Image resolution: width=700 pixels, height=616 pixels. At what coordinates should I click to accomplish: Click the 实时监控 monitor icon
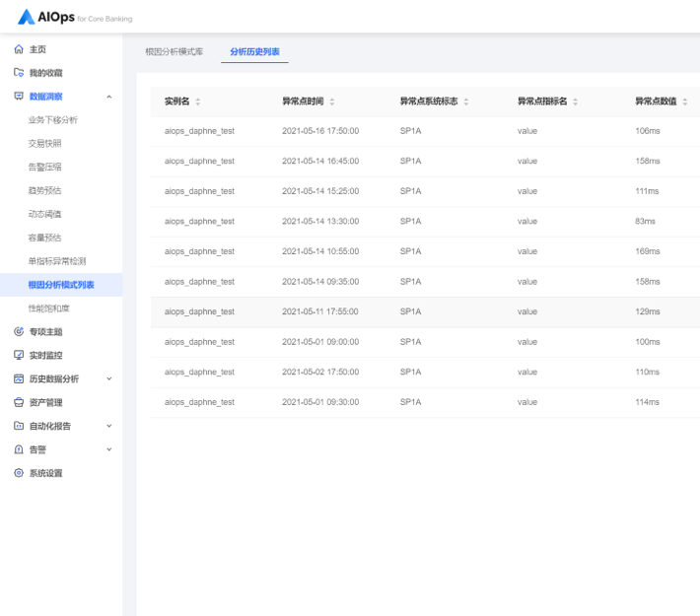coord(19,356)
